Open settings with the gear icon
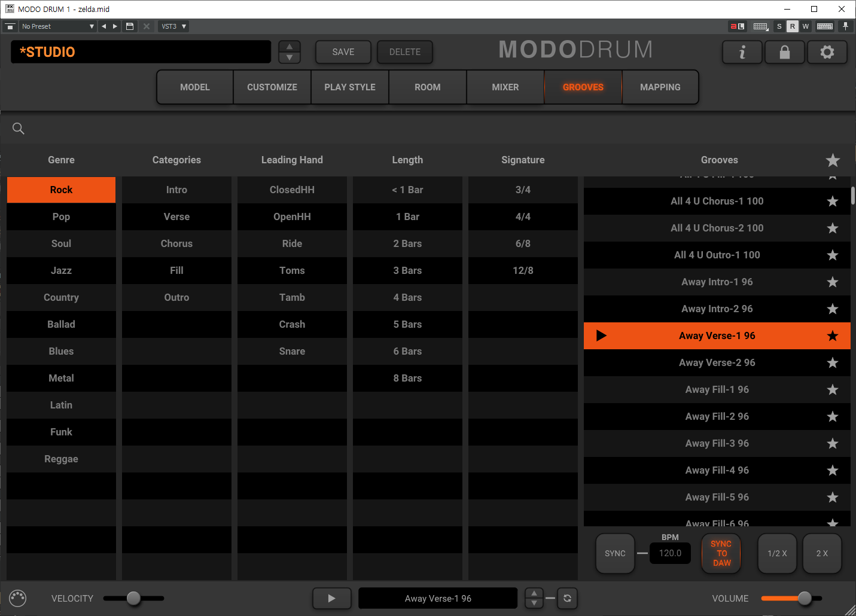This screenshot has height=616, width=856. (827, 52)
